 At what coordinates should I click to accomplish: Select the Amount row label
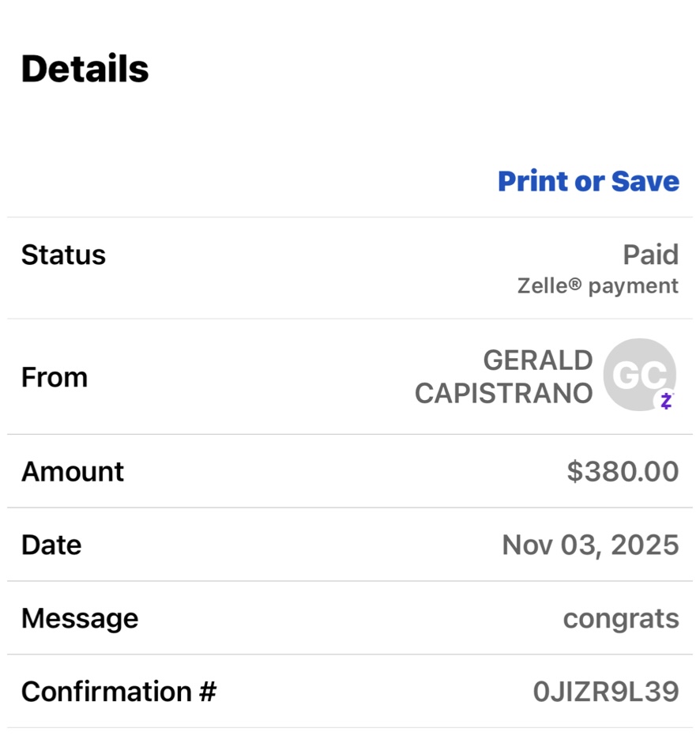click(x=72, y=472)
